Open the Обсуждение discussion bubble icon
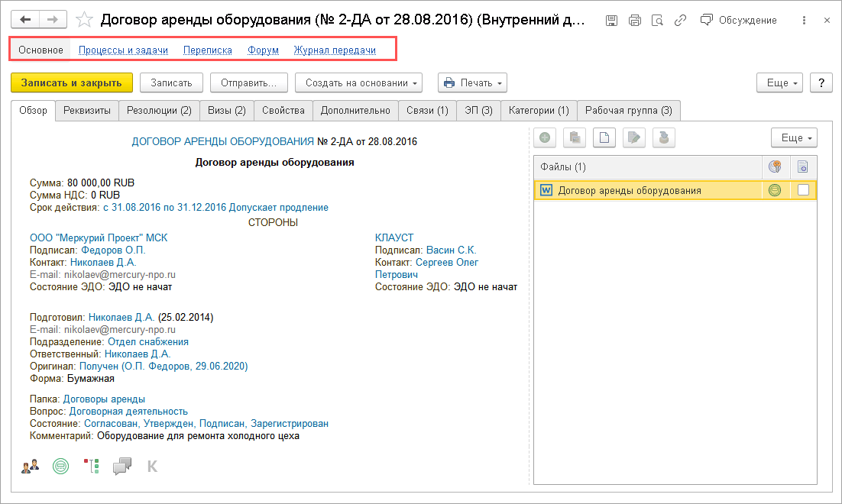This screenshot has height=504, width=842. [x=705, y=21]
